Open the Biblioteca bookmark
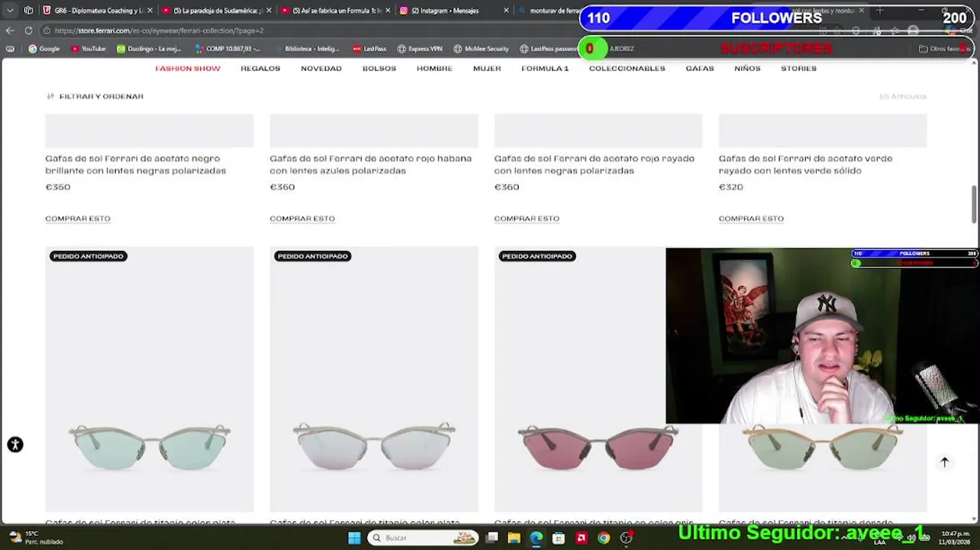Viewport: 980px width, 550px height. tap(305, 49)
